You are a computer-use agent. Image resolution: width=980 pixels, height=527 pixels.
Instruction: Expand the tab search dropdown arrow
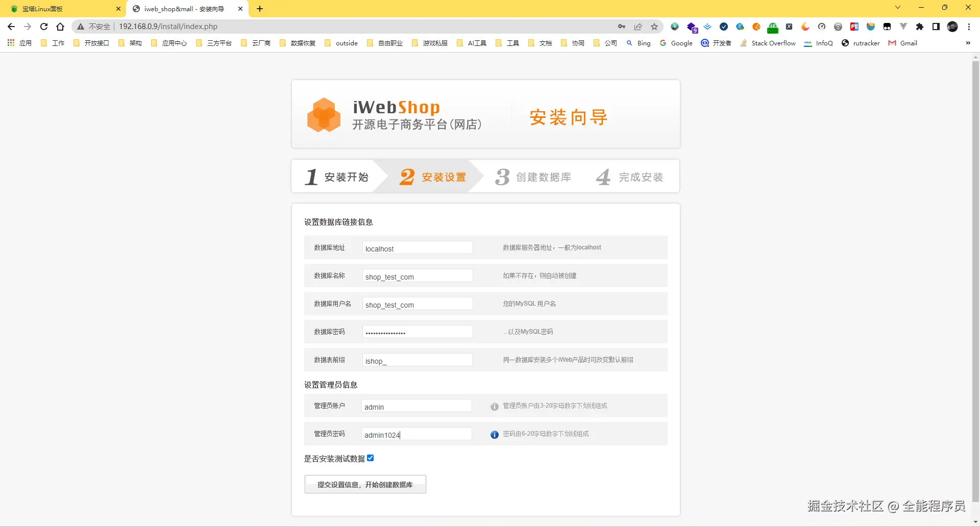point(898,8)
